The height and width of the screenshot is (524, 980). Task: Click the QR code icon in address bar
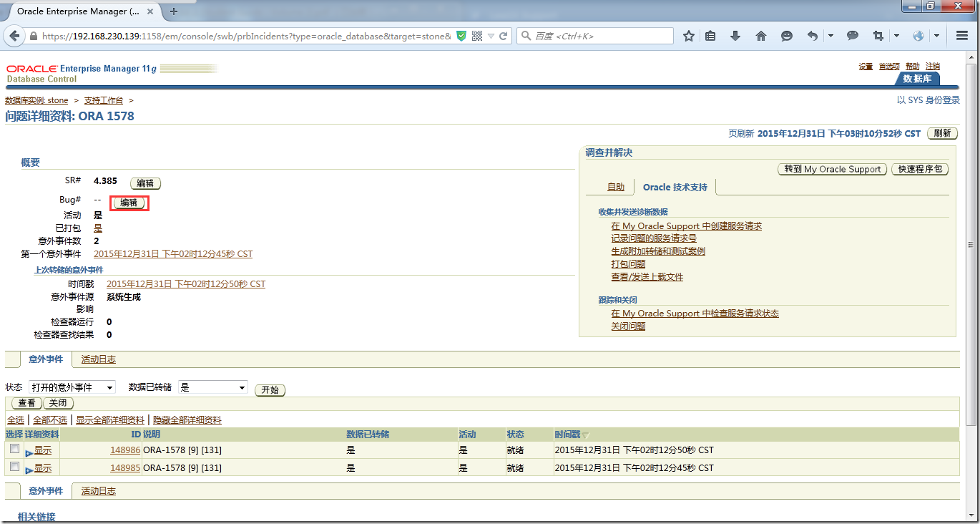(477, 36)
